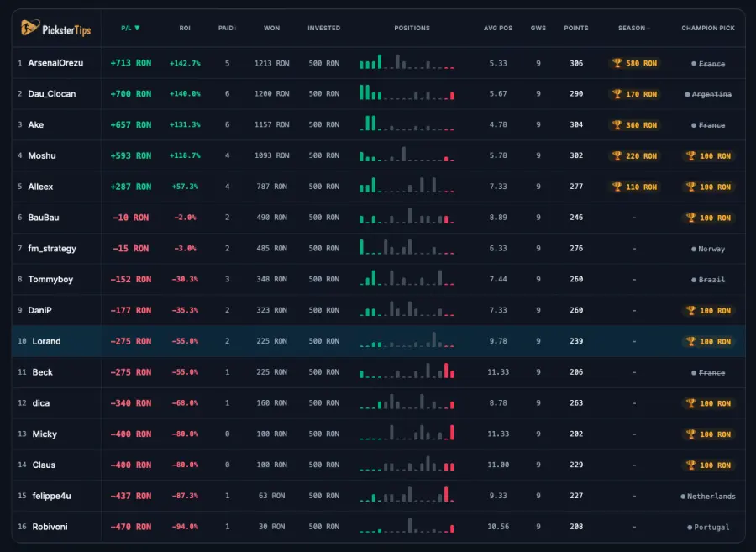
Task: Click Ake's 360 RON season trophy badge
Action: pos(634,125)
